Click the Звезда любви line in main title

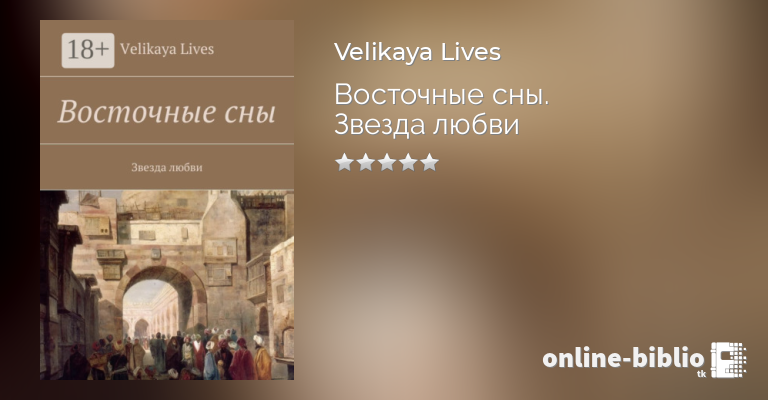tap(427, 124)
